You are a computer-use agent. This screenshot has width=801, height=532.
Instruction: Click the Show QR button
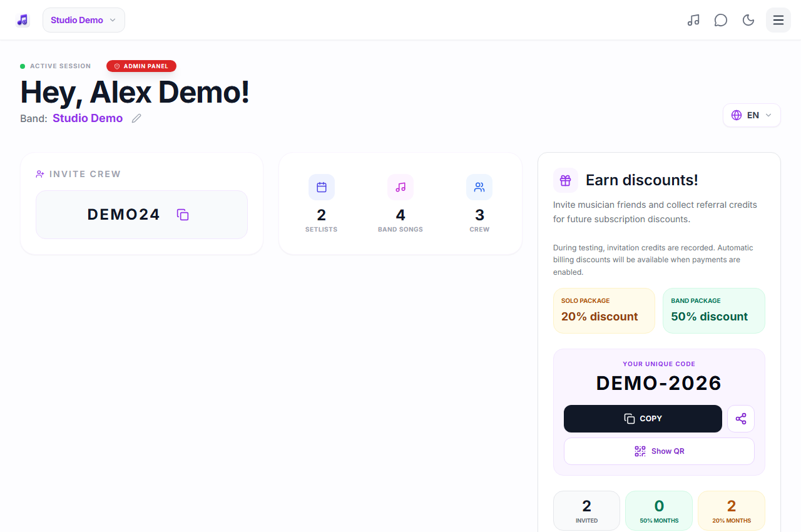[659, 451]
